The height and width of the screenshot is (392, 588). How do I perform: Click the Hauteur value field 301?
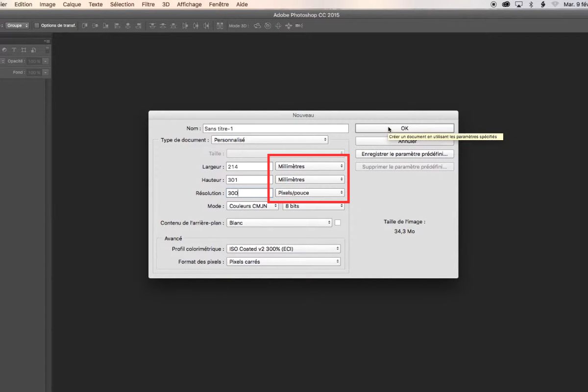[x=249, y=180]
